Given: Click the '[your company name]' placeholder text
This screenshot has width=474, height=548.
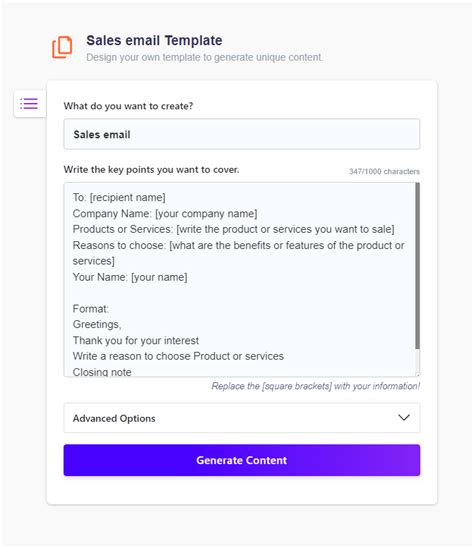Looking at the screenshot, I should point(206,214).
